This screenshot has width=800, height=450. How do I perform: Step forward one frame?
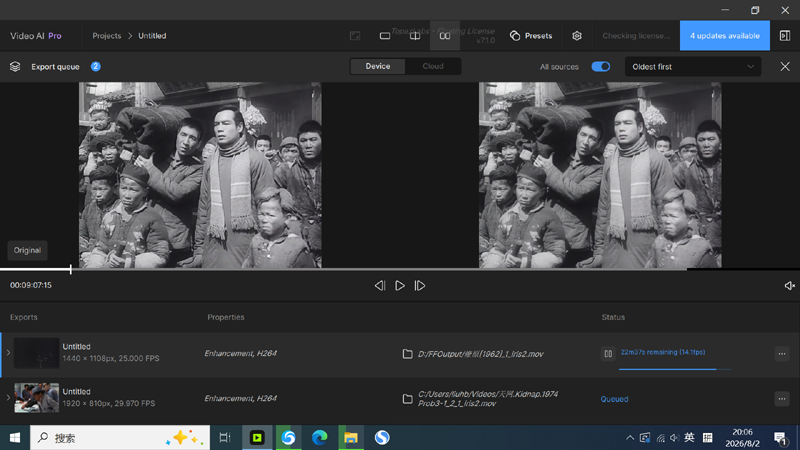(x=420, y=286)
